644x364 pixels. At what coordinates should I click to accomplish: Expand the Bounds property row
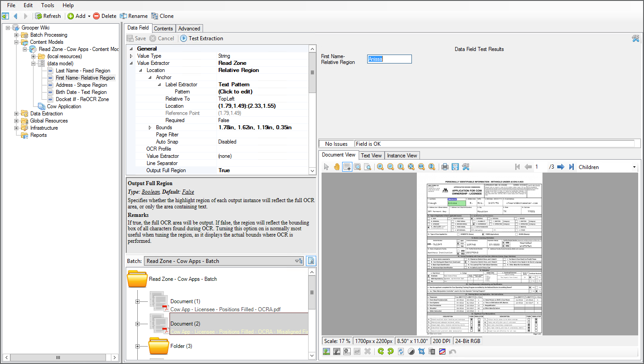point(150,127)
